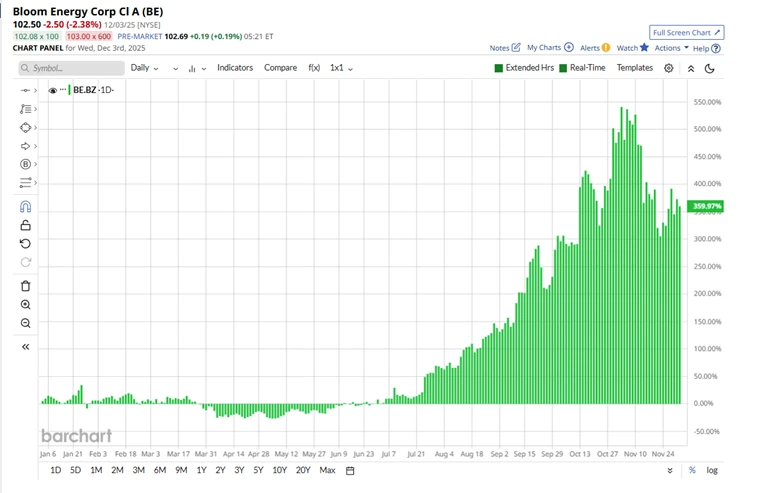Delete drawings with trash icon
This screenshot has width=780, height=493.
point(25,286)
